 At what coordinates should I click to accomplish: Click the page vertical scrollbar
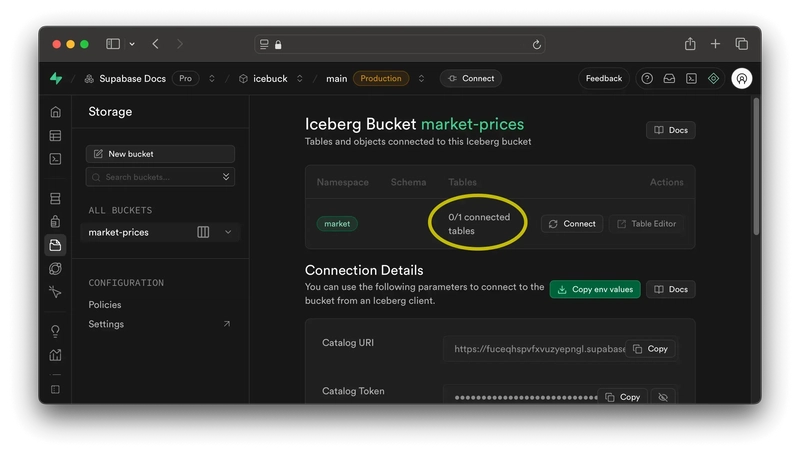(756, 167)
